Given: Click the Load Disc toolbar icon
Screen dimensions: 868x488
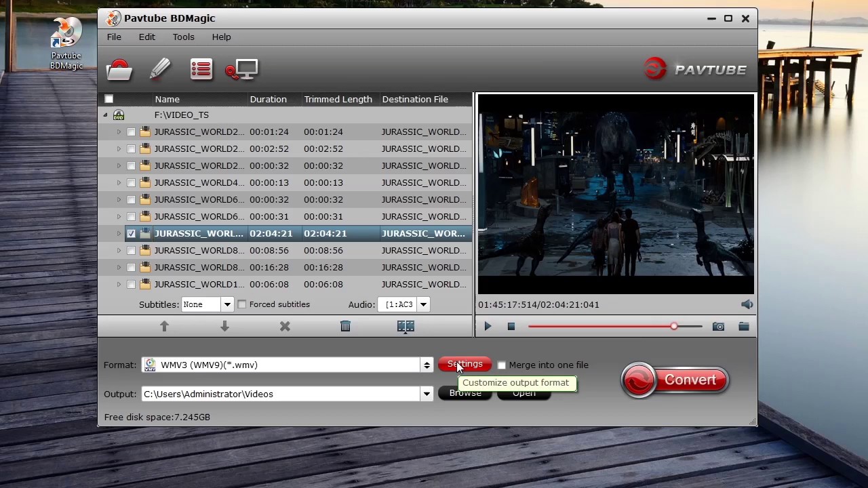Looking at the screenshot, I should (x=119, y=69).
